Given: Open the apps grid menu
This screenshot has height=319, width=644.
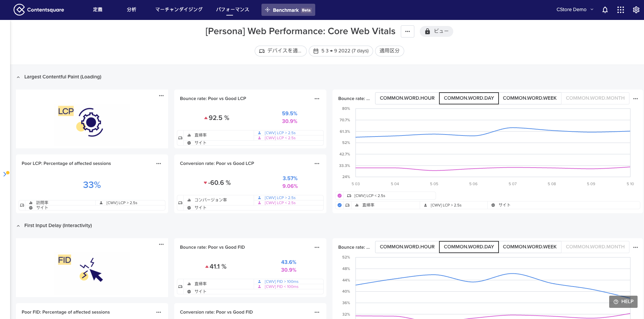Looking at the screenshot, I should point(621,10).
